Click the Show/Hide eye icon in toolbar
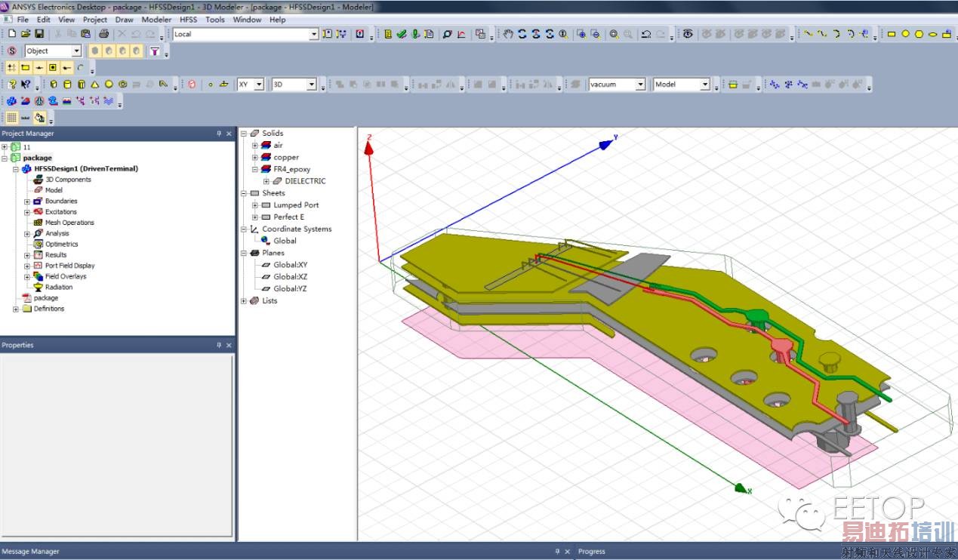The height and width of the screenshot is (560, 958). (x=687, y=34)
